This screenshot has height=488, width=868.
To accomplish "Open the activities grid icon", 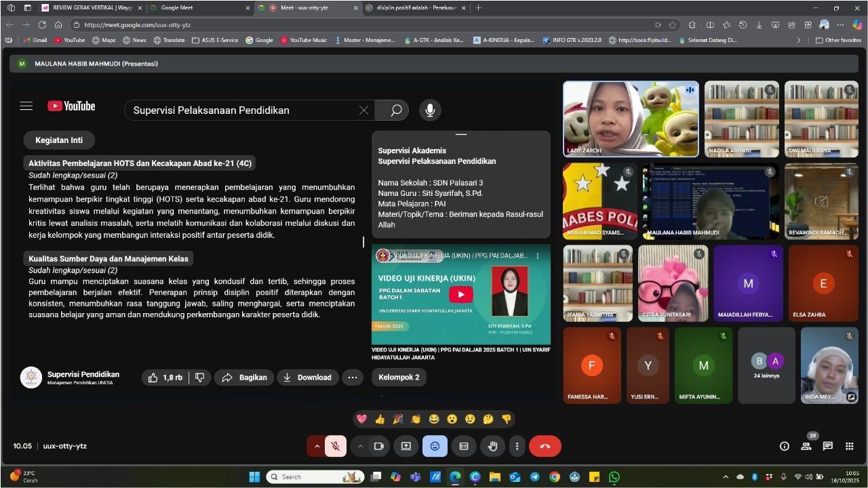I will coord(849,446).
